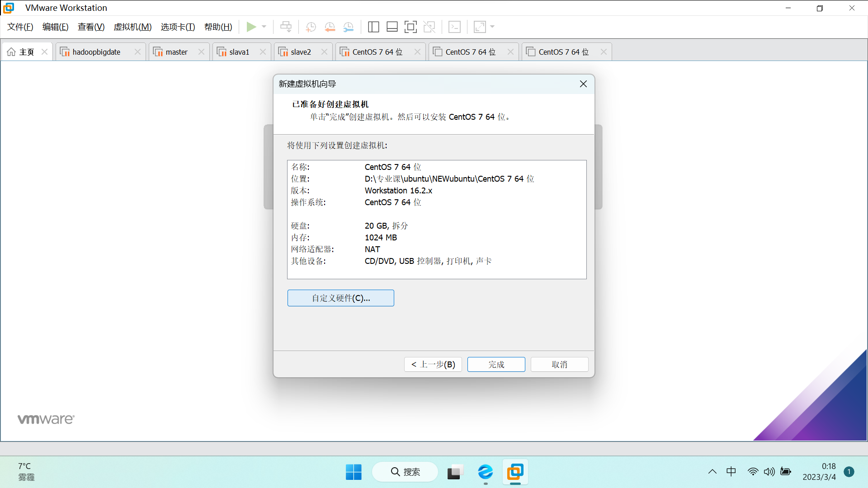Open the 7°C weather widget
This screenshot has height=488, width=868.
pos(26,472)
